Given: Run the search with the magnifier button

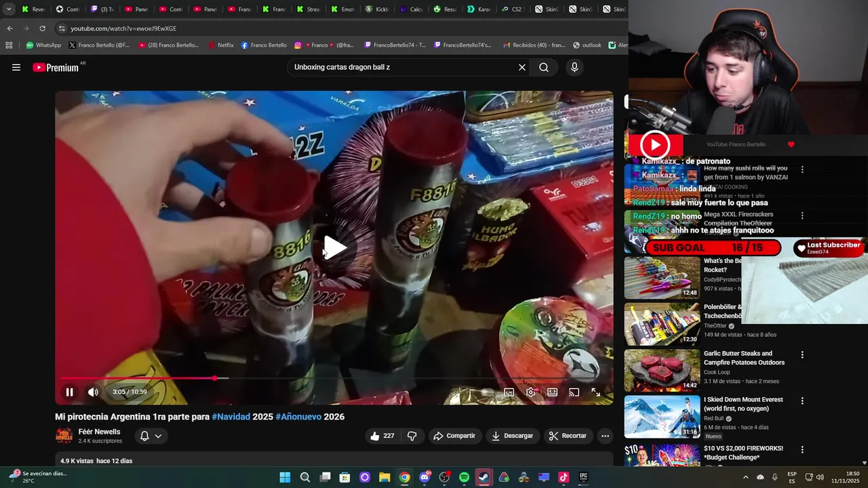Looking at the screenshot, I should tap(544, 67).
